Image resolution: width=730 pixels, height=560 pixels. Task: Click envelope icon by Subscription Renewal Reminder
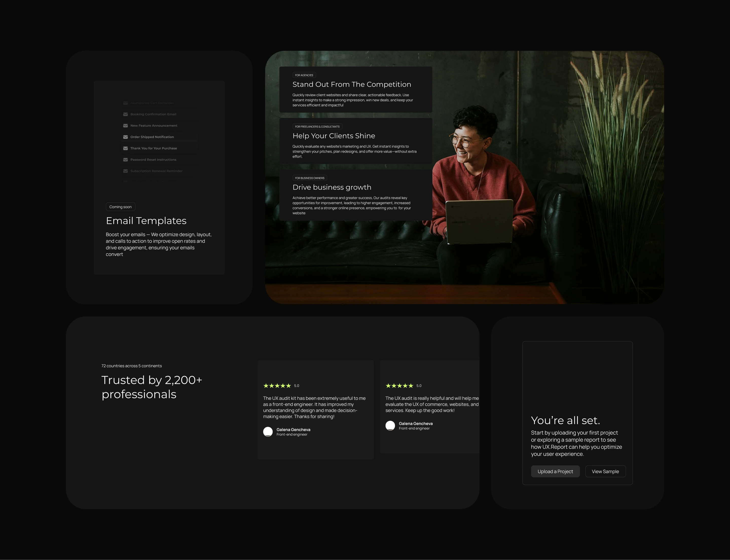(125, 171)
